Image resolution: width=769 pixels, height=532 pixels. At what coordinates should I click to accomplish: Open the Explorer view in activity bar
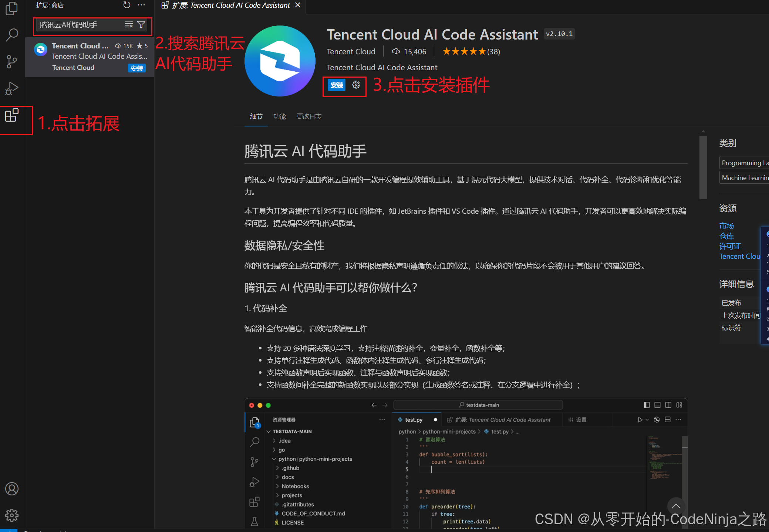pos(12,9)
